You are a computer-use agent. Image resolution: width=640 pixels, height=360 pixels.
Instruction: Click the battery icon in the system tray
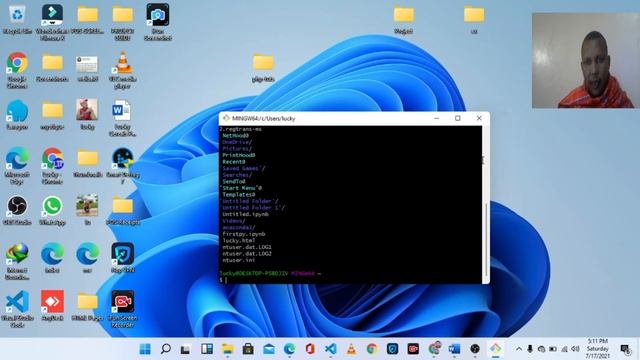click(553, 349)
